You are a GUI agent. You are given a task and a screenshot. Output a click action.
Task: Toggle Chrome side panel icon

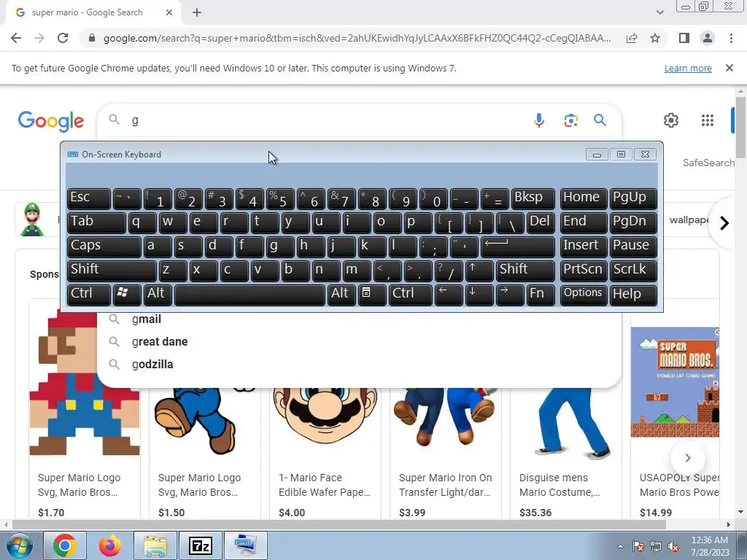[x=684, y=38]
